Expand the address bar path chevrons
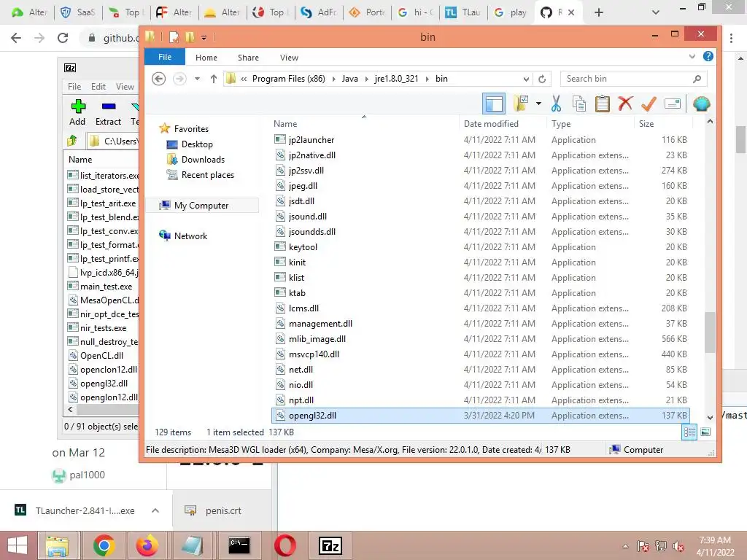The image size is (747, 560). tap(244, 79)
